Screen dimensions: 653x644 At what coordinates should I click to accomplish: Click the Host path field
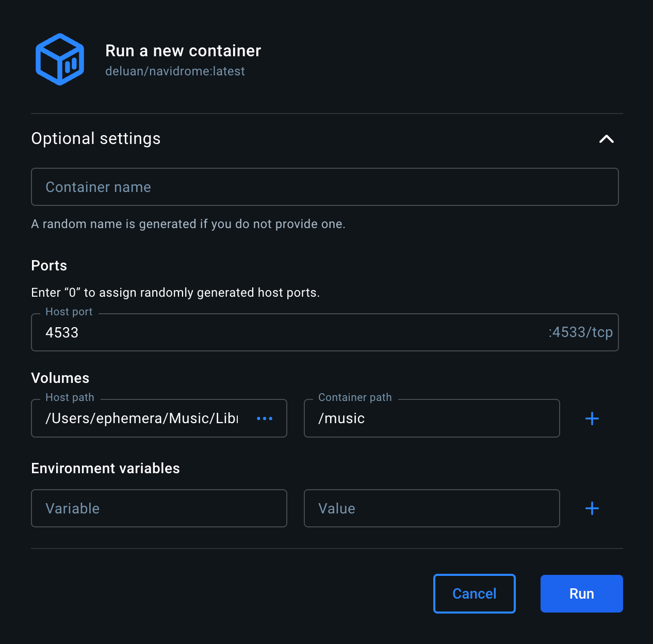point(142,418)
